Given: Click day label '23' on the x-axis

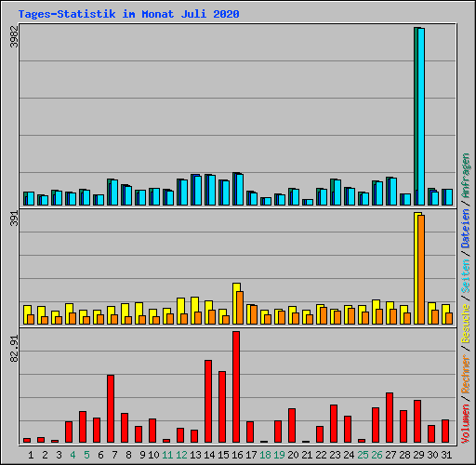Looking at the screenshot, I should [335, 455].
